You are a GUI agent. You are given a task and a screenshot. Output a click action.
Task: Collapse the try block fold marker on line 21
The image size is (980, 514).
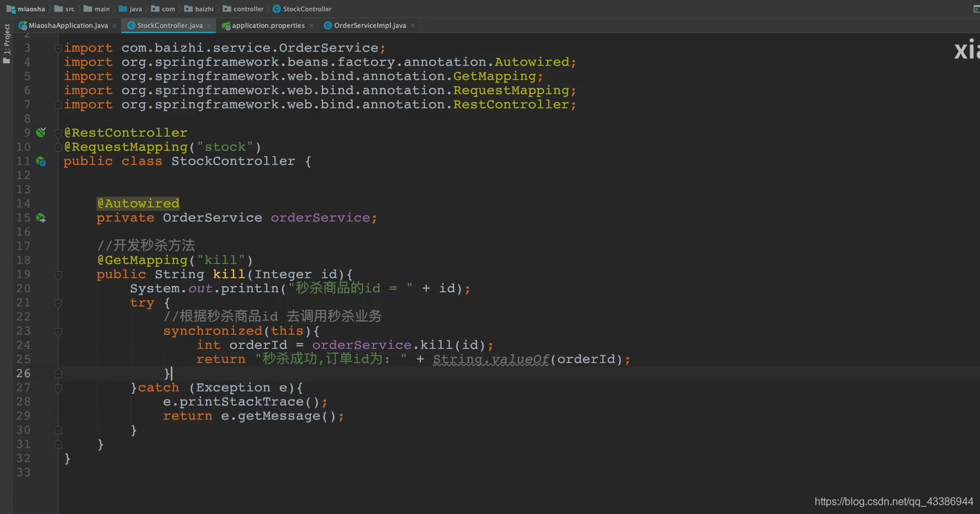[58, 303]
